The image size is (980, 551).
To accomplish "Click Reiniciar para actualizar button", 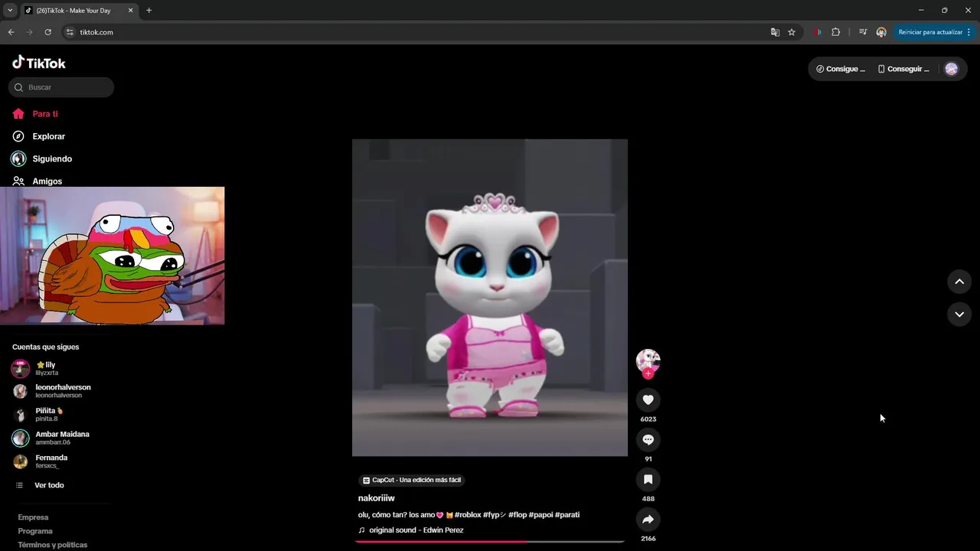I will [933, 32].
